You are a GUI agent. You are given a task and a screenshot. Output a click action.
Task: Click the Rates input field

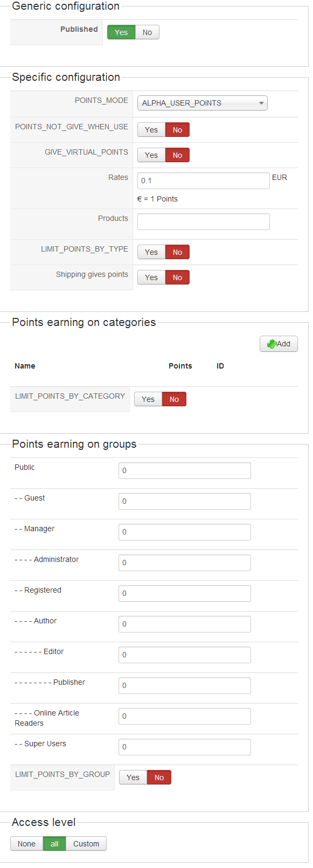(204, 180)
